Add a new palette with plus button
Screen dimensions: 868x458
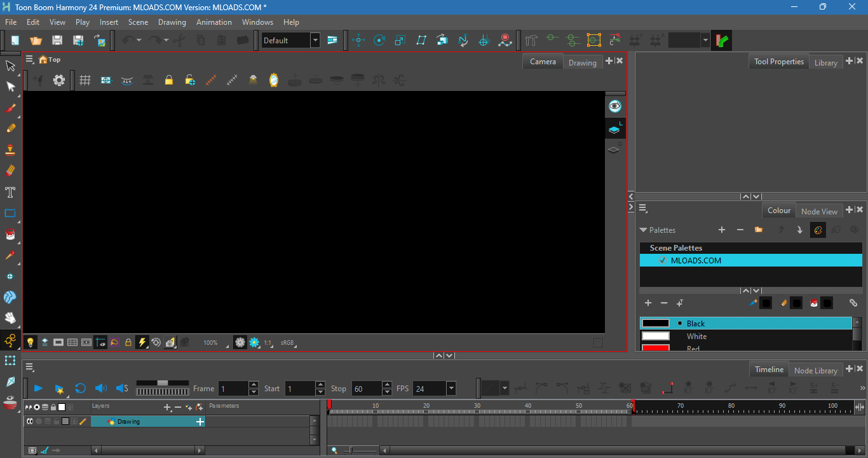point(722,230)
